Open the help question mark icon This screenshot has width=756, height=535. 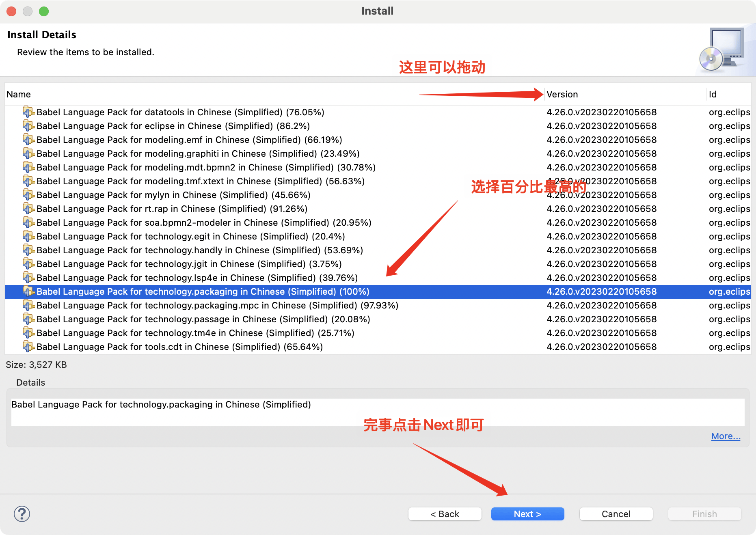(x=22, y=514)
